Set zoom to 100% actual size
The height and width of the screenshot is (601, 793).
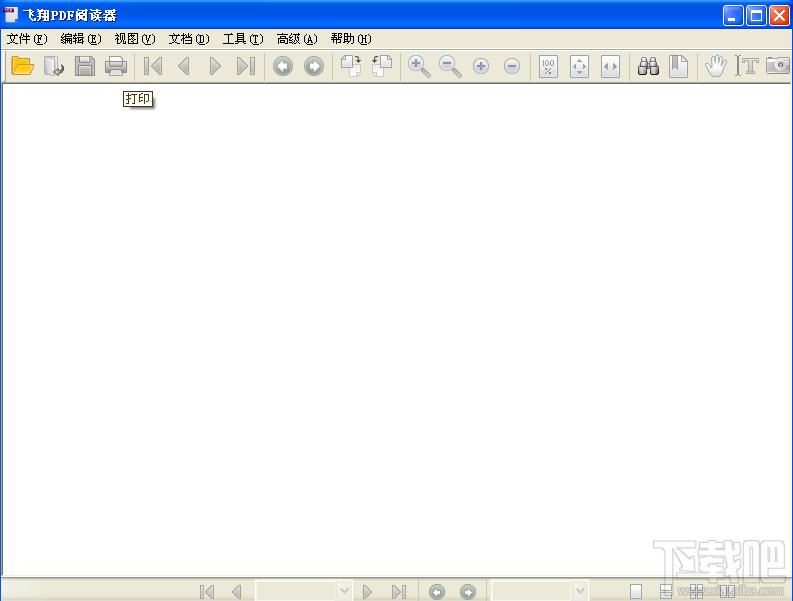[548, 66]
